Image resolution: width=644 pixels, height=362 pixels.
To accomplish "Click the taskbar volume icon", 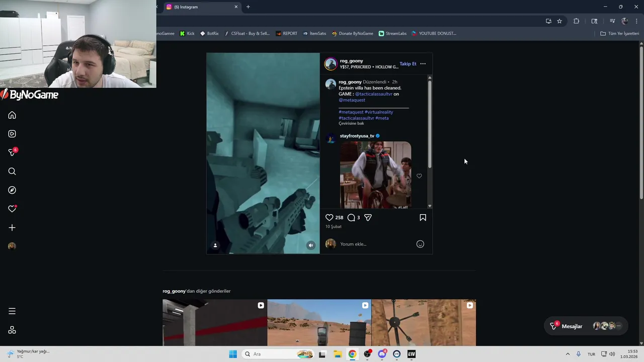I will click(612, 354).
